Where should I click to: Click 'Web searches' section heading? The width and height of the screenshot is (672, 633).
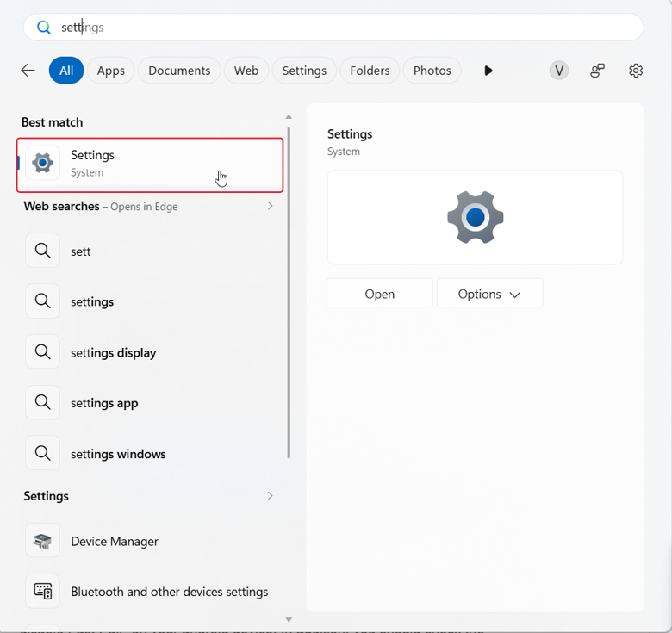click(x=61, y=206)
